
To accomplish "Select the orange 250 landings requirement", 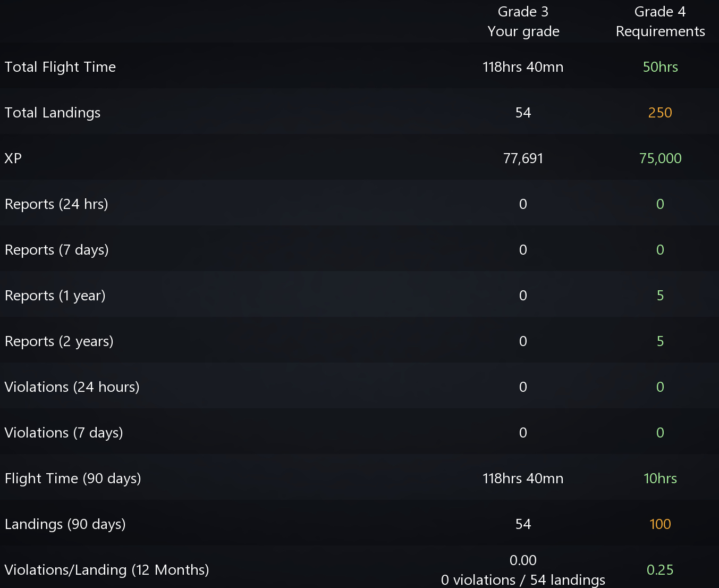I will point(660,113).
